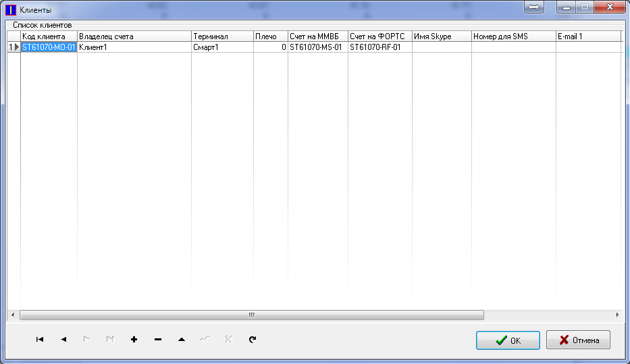
Task: Select cell ST61070-MO-01
Action: click(x=49, y=47)
